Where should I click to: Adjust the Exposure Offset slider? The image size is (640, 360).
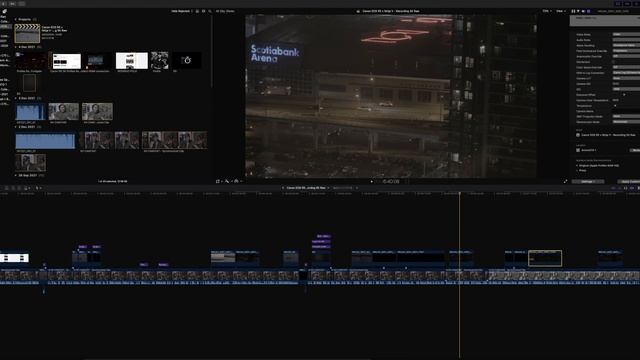pyautogui.click(x=624, y=95)
